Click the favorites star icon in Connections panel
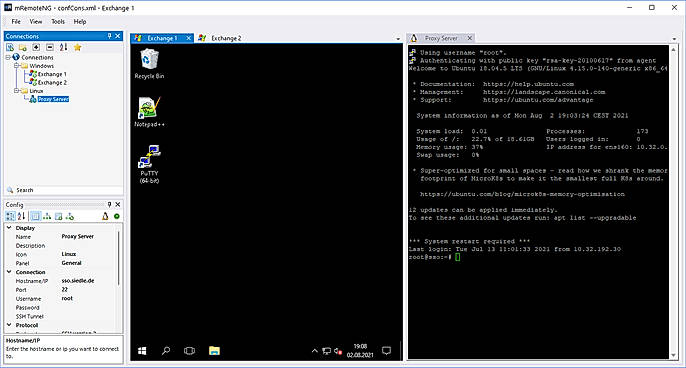The image size is (686, 368). (x=77, y=47)
